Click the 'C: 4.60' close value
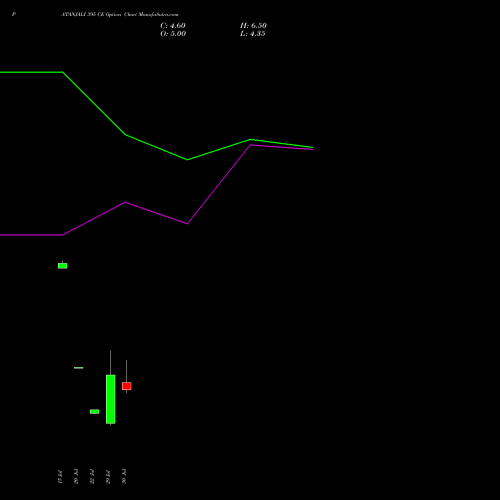The height and width of the screenshot is (500, 500). point(173,26)
